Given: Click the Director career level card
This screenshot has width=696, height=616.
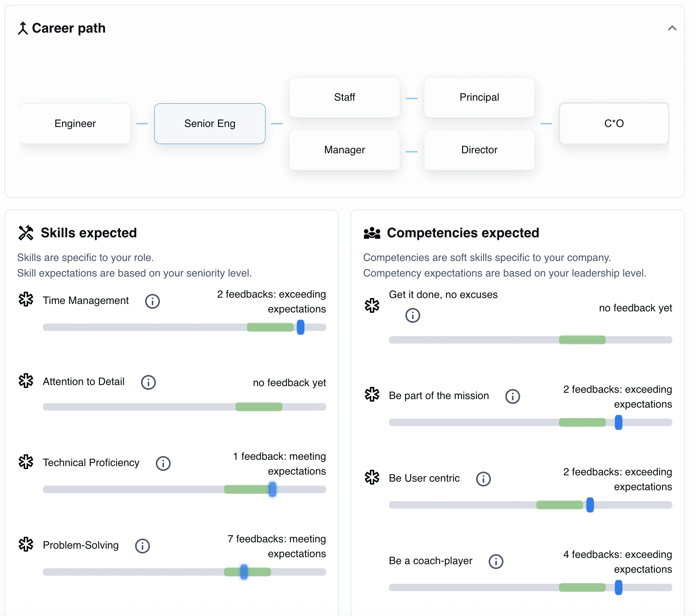Looking at the screenshot, I should click(479, 150).
